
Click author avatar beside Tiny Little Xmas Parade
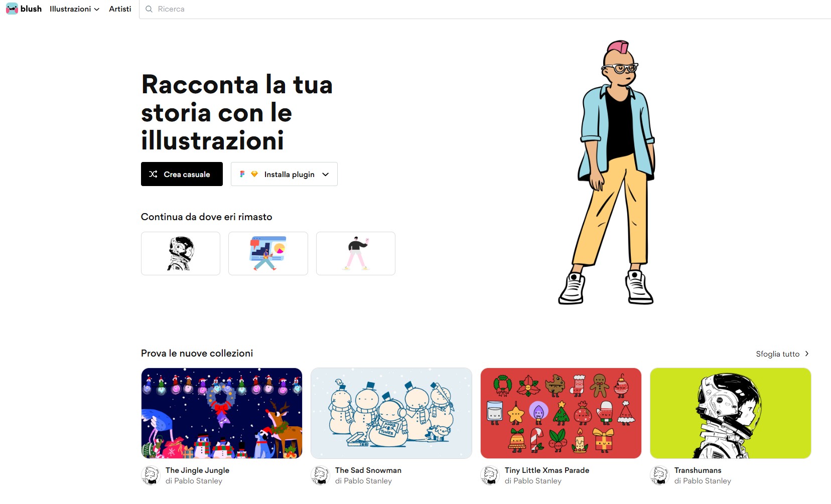[x=490, y=475]
